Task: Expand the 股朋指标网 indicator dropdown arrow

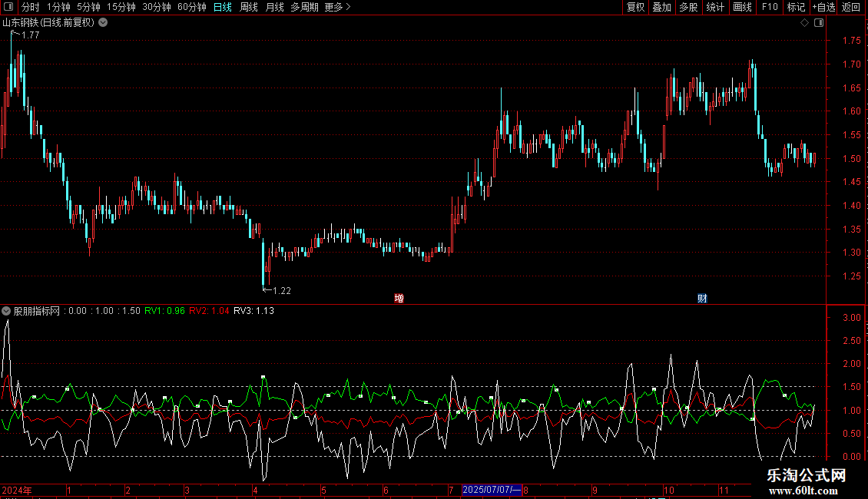Action: [x=6, y=311]
